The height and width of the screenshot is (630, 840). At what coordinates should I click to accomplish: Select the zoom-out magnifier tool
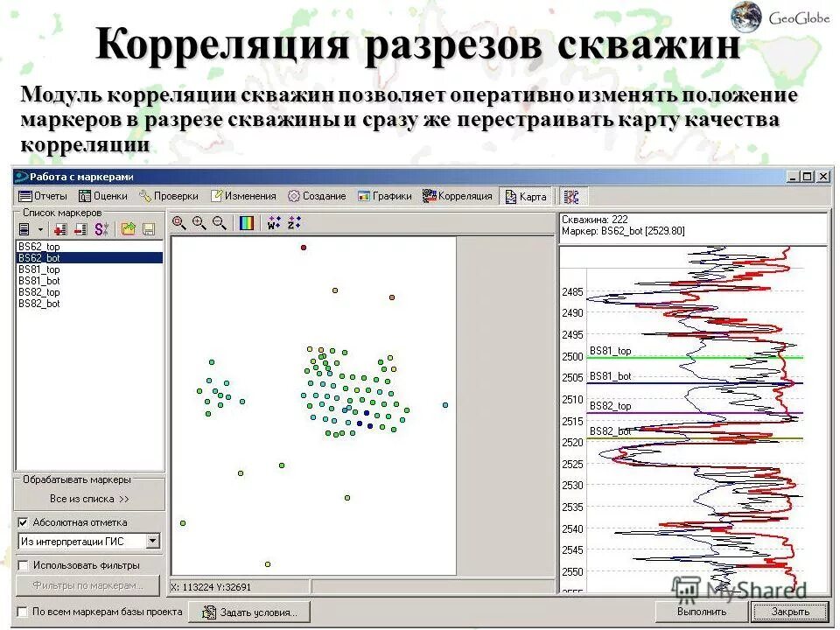tap(218, 224)
